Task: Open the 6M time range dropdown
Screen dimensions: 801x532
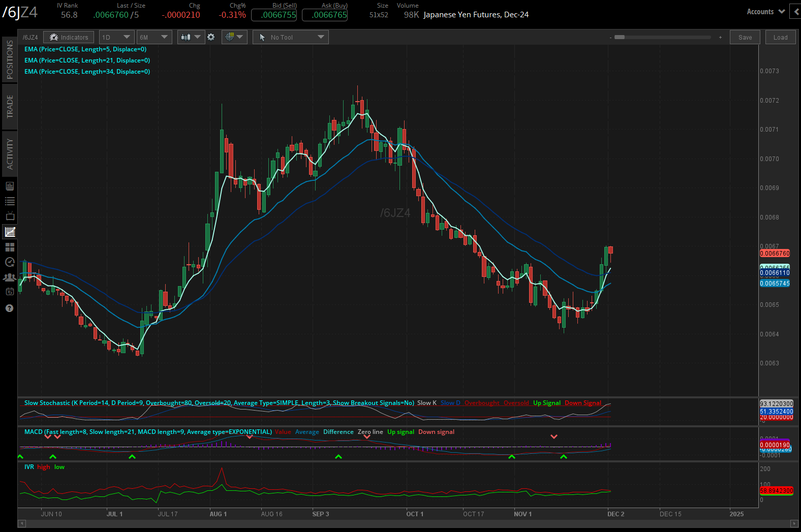Action: [153, 37]
